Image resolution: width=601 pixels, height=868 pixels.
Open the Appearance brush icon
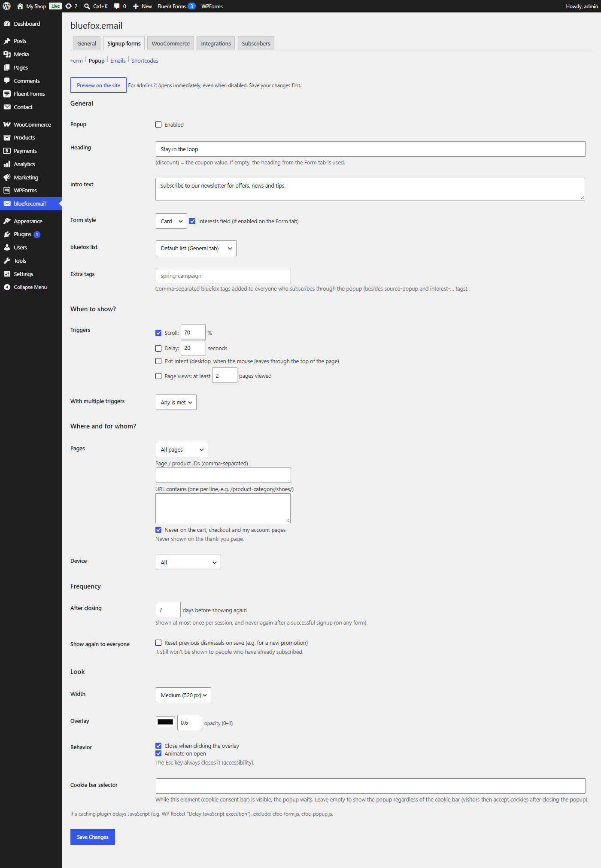(7, 221)
